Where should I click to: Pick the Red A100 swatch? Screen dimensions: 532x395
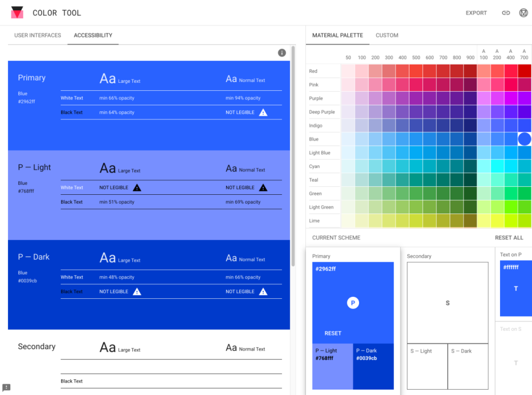tap(484, 71)
